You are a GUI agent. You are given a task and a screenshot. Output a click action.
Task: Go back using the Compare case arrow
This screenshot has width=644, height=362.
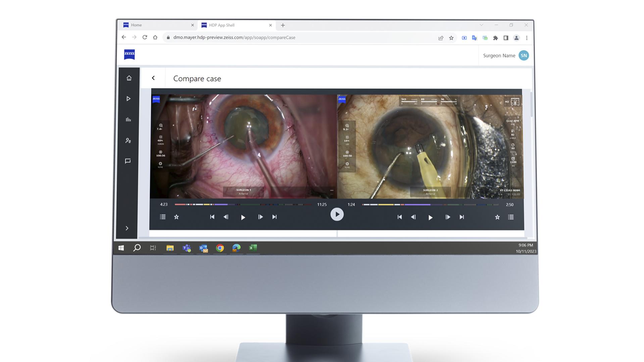pos(153,78)
